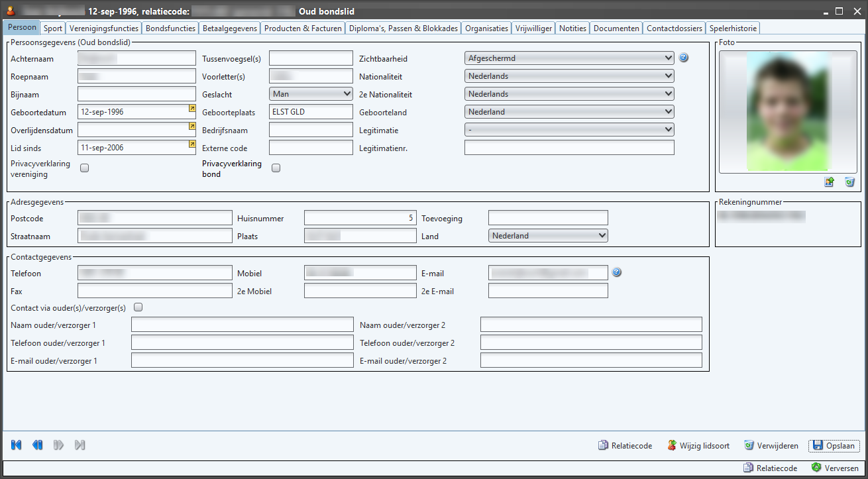The image size is (868, 479).
Task: Click the user icon in the title bar
Action: (x=10, y=11)
